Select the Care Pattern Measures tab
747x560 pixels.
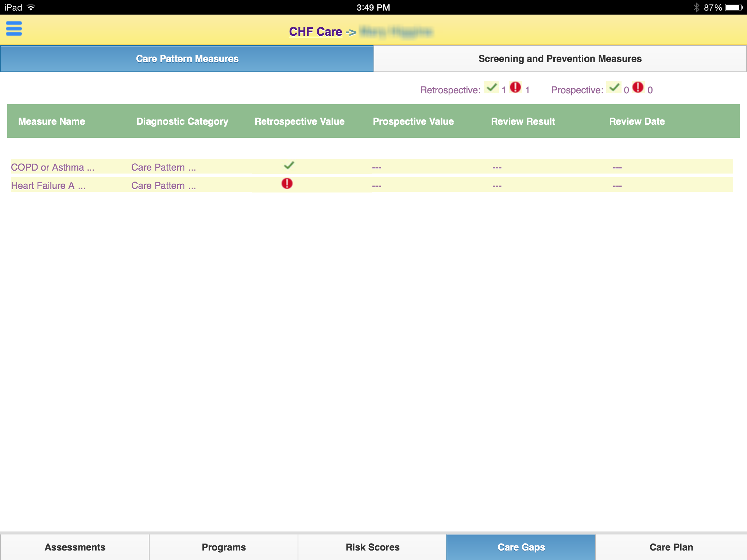187,59
